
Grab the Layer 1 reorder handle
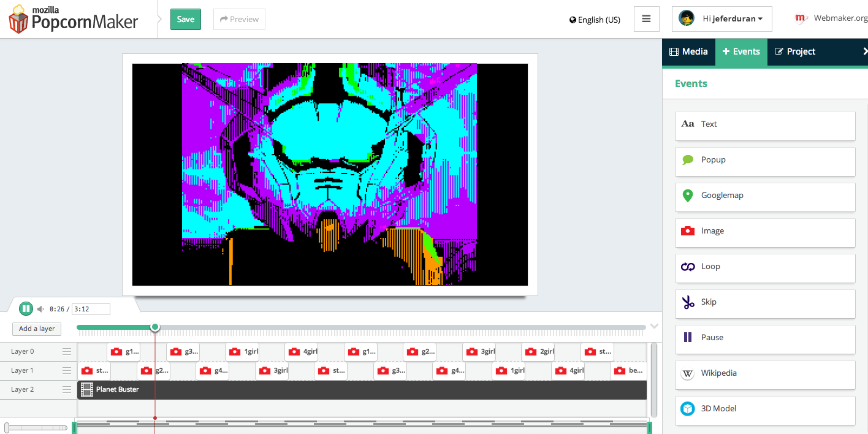pyautogui.click(x=67, y=371)
